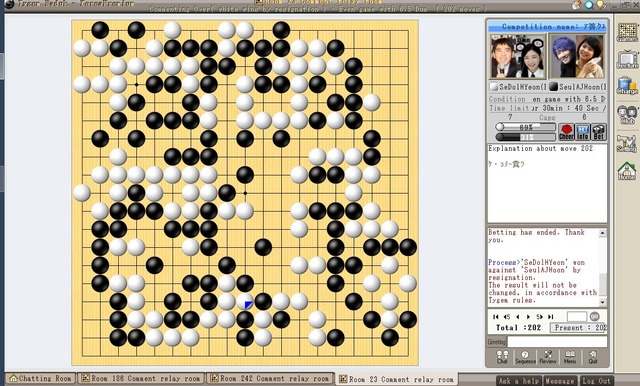Viewport: 640px width, 386px height.
Task: Click the paint palette icon in title bar
Action: click(x=576, y=4)
